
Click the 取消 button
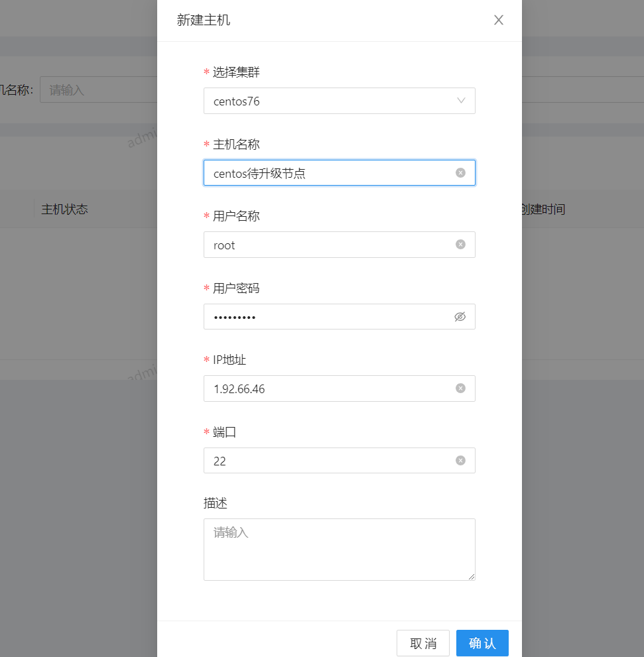pyautogui.click(x=423, y=643)
